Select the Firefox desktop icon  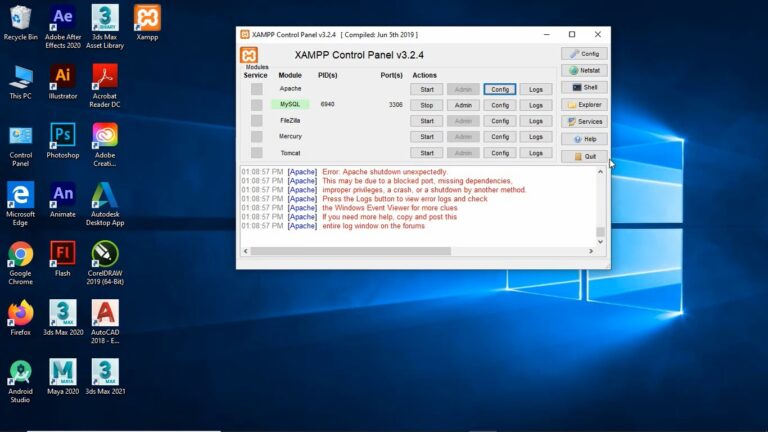[x=20, y=318]
